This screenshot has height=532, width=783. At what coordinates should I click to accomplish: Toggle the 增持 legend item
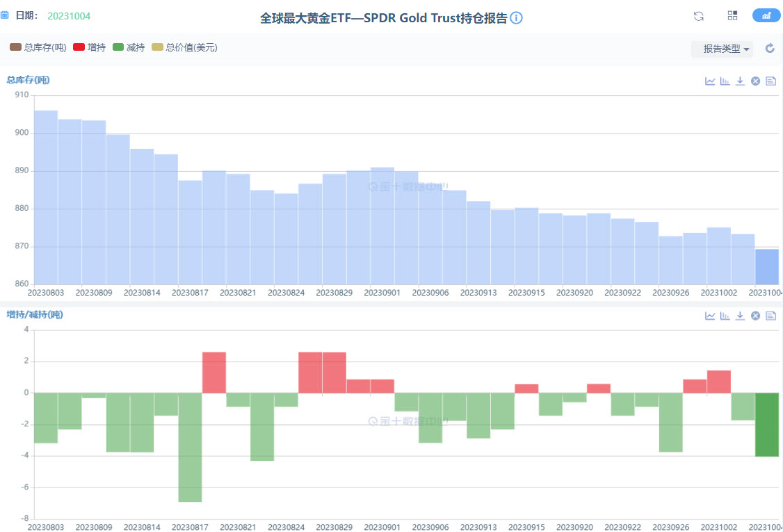89,47
